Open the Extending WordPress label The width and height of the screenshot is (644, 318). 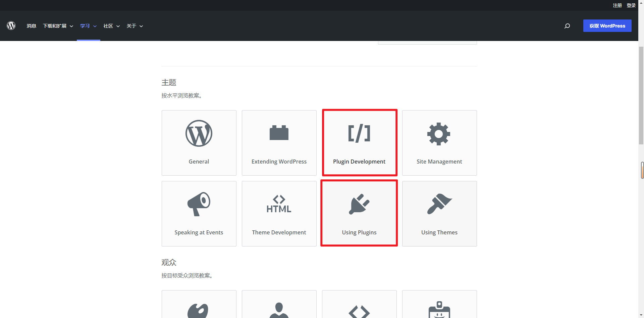[279, 162]
